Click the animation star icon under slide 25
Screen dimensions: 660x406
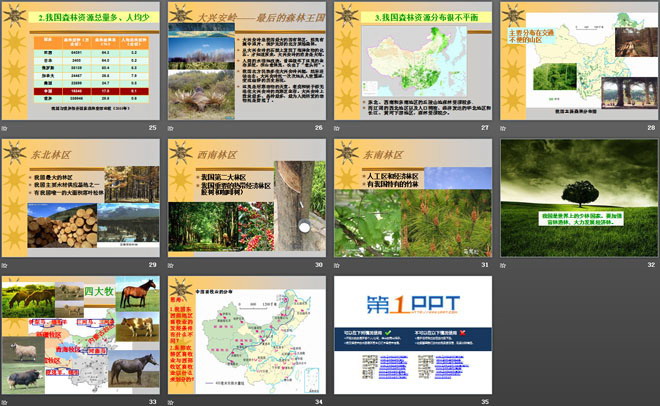point(7,128)
